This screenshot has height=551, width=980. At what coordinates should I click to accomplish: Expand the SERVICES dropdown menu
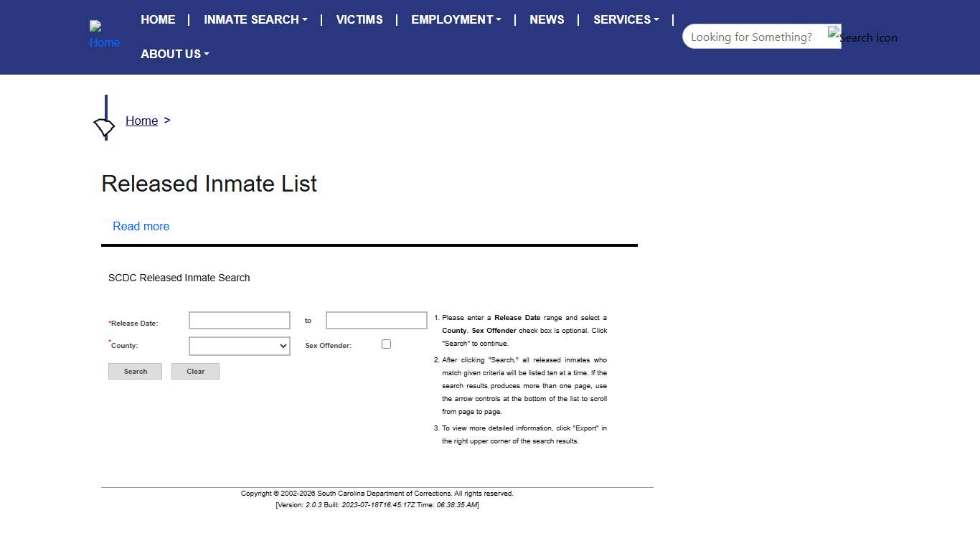pos(626,19)
